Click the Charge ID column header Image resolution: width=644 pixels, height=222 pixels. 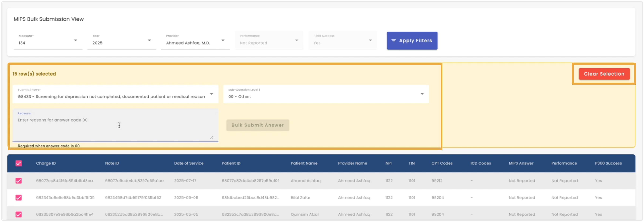point(46,163)
